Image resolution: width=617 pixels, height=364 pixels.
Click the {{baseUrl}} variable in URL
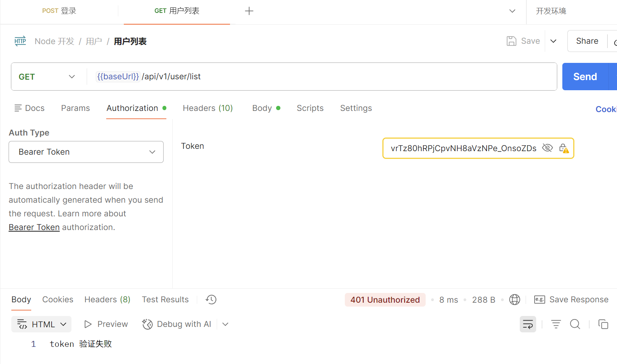[118, 77]
